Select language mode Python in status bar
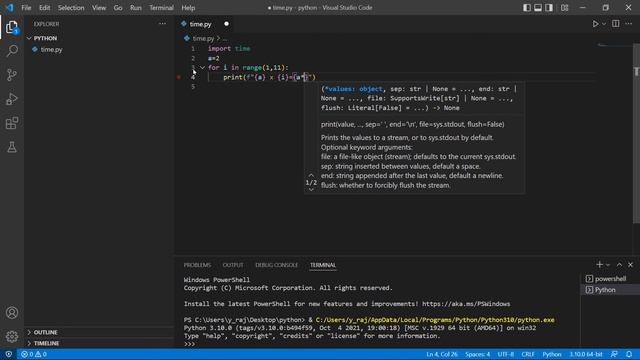This screenshot has height=360, width=640. (x=552, y=354)
